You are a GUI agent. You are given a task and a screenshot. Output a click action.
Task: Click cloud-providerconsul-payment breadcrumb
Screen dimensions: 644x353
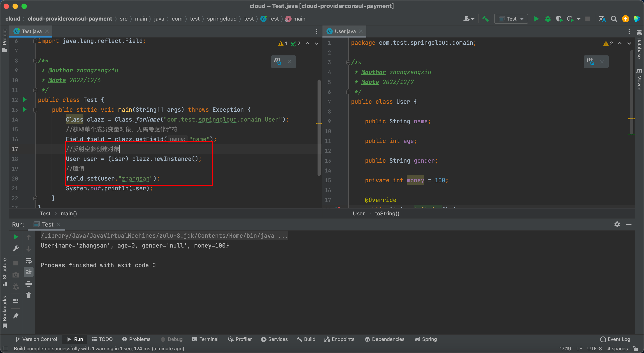tap(70, 19)
